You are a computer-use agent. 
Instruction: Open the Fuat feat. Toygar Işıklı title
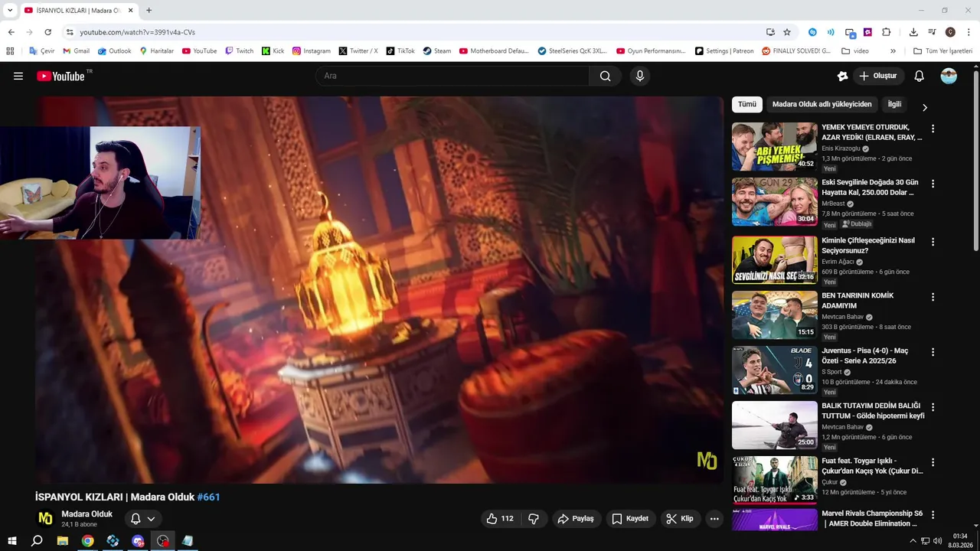872,466
